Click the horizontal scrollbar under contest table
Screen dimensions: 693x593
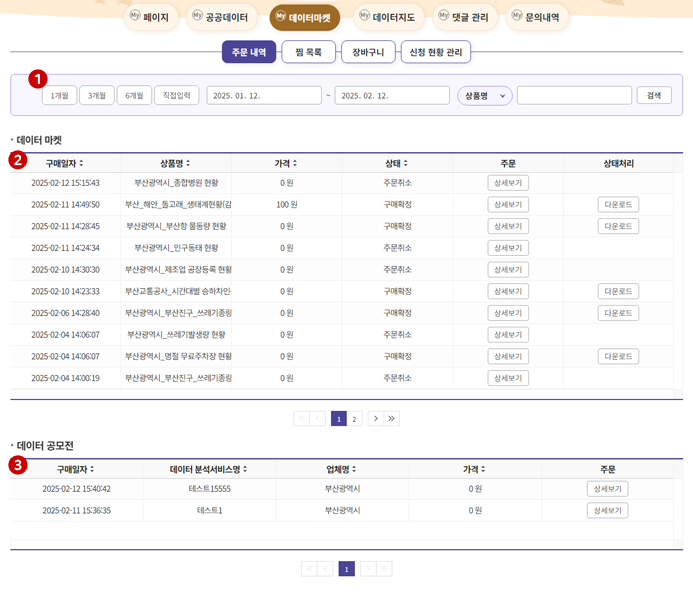341,544
